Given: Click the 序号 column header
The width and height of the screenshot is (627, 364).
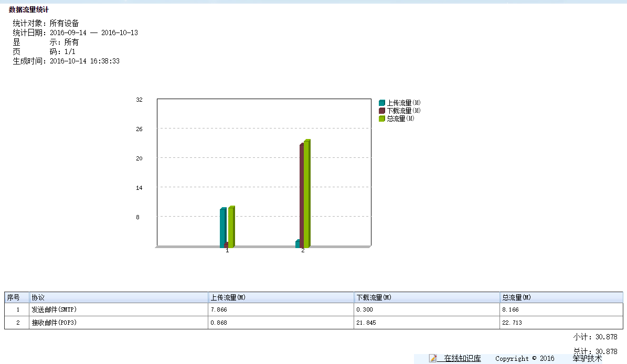Looking at the screenshot, I should coord(14,297).
